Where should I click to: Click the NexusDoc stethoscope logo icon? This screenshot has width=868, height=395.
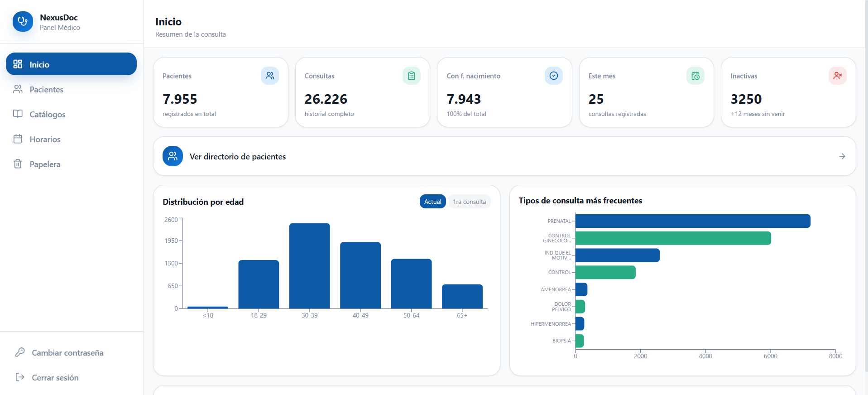[23, 21]
